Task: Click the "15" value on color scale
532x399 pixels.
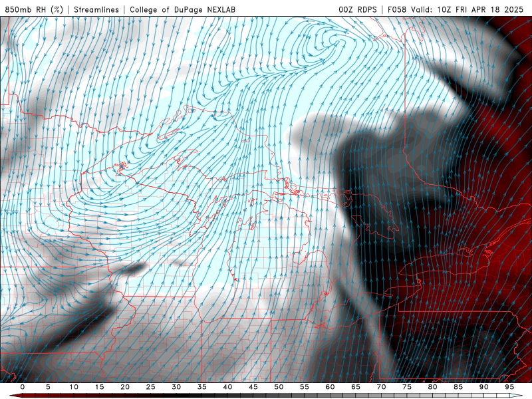Action: tap(99, 387)
